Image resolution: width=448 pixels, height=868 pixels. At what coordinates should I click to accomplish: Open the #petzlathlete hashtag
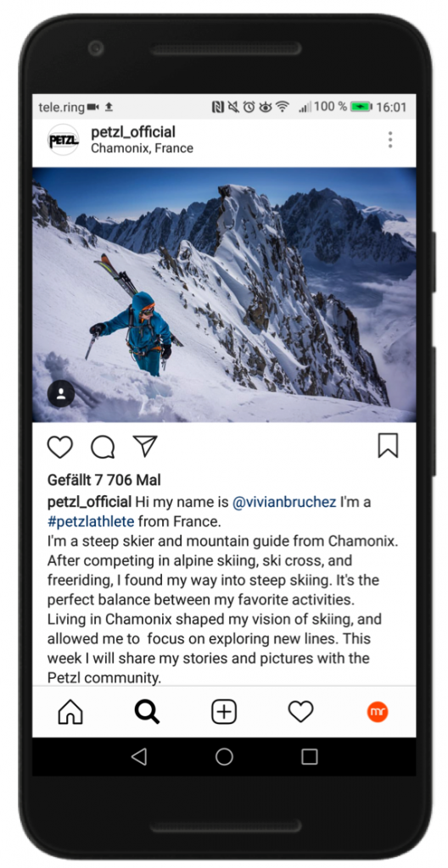91,521
